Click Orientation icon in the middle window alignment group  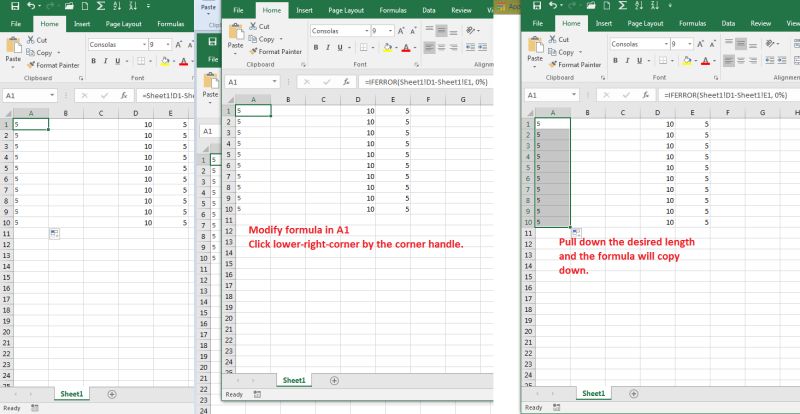[470, 31]
